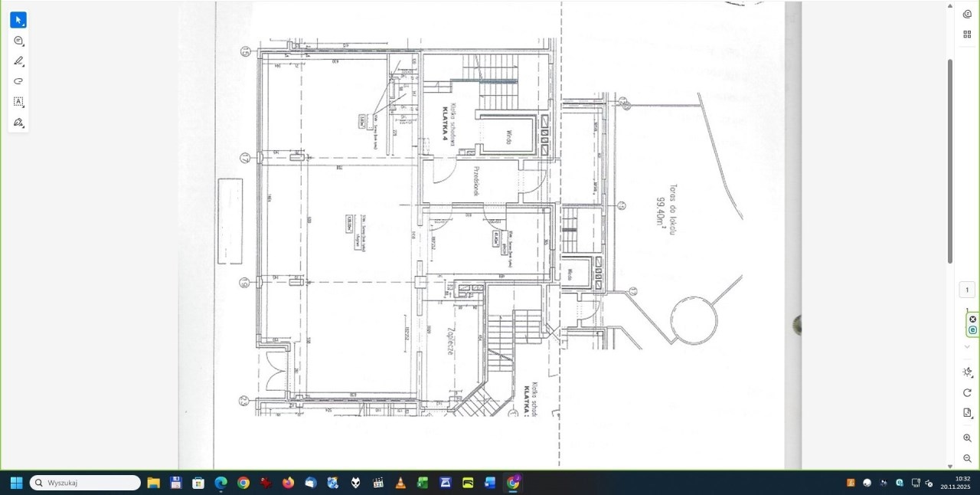The width and height of the screenshot is (980, 495).
Task: Click the page number 1 field
Action: 967,290
